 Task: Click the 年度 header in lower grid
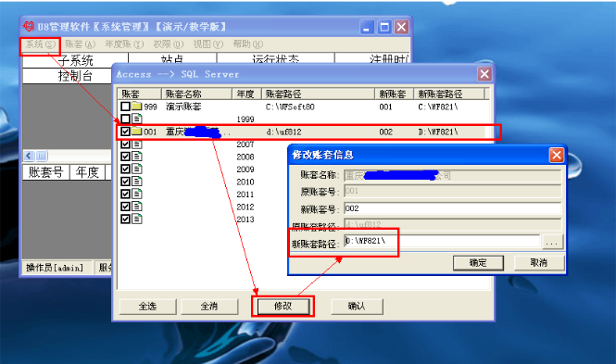(87, 172)
